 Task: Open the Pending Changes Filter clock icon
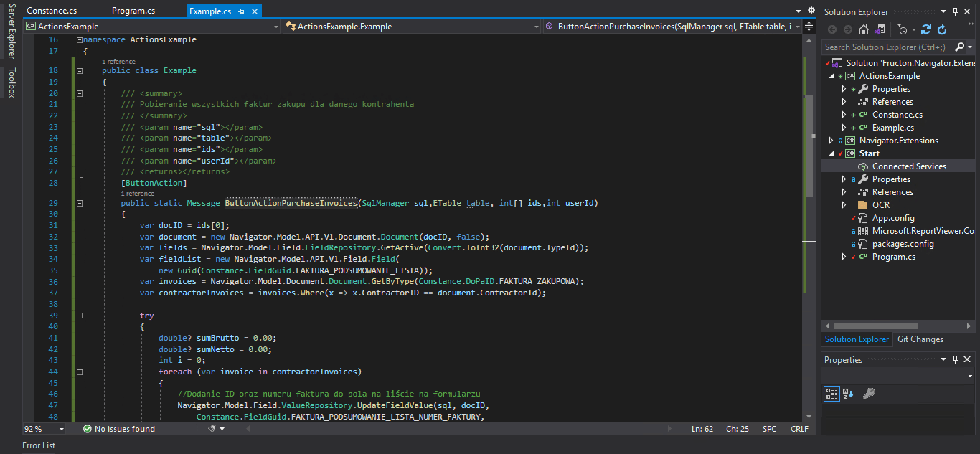(x=903, y=29)
